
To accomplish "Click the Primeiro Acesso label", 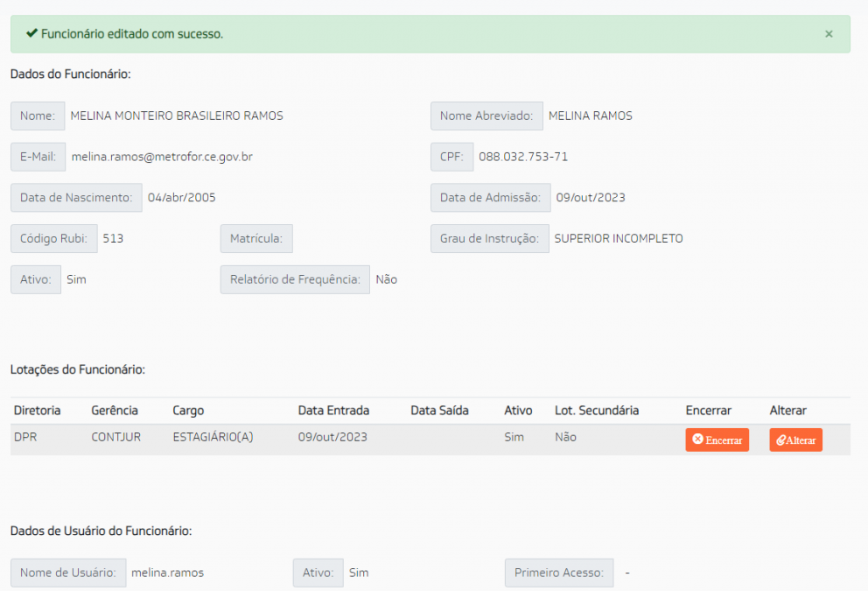I will pyautogui.click(x=559, y=573).
